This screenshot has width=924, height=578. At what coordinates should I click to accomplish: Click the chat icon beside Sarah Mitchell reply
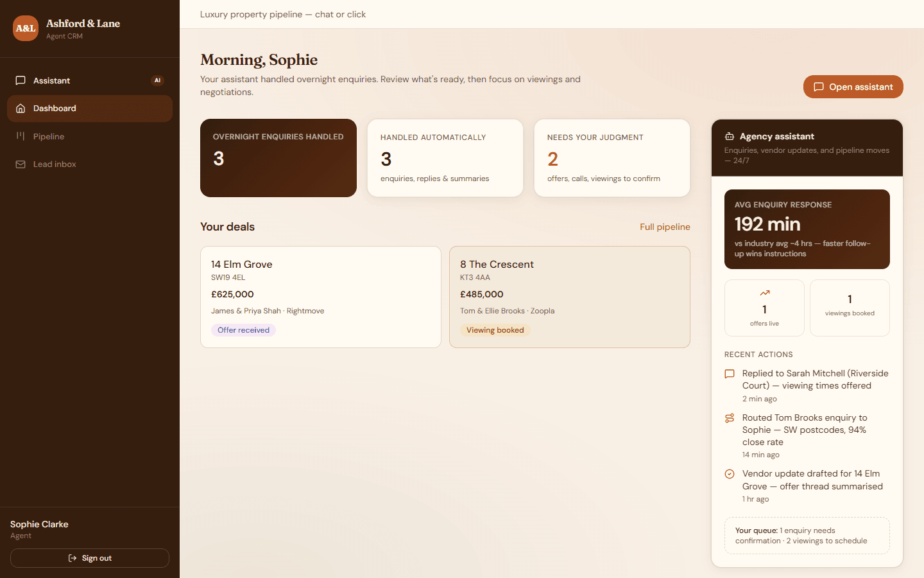click(x=730, y=374)
